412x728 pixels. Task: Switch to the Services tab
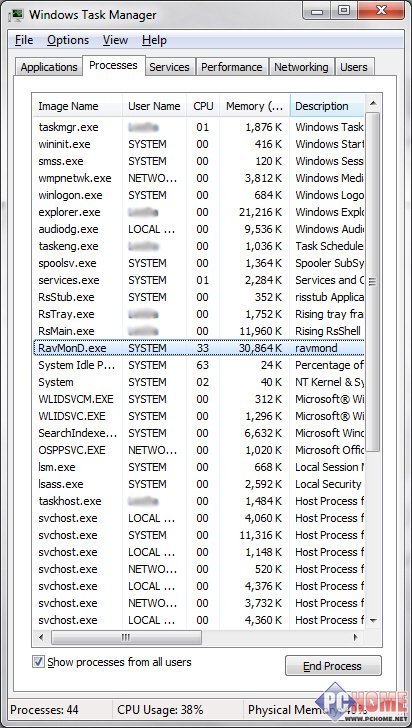[x=170, y=67]
